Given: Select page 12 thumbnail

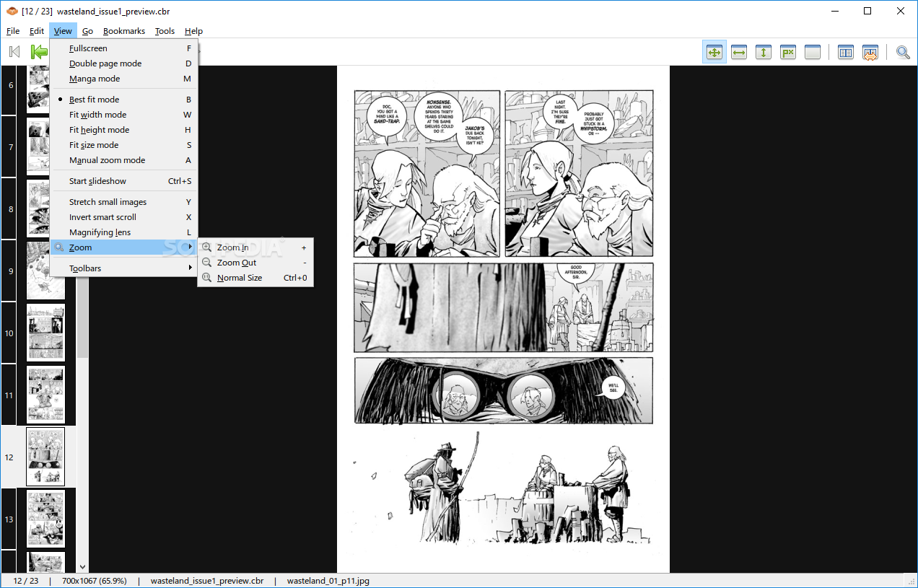Looking at the screenshot, I should tap(45, 457).
